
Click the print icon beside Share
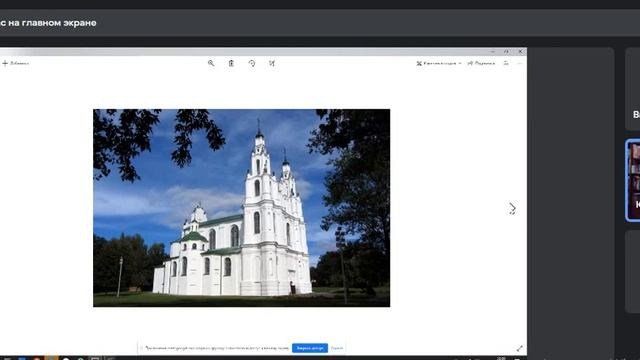[506, 63]
